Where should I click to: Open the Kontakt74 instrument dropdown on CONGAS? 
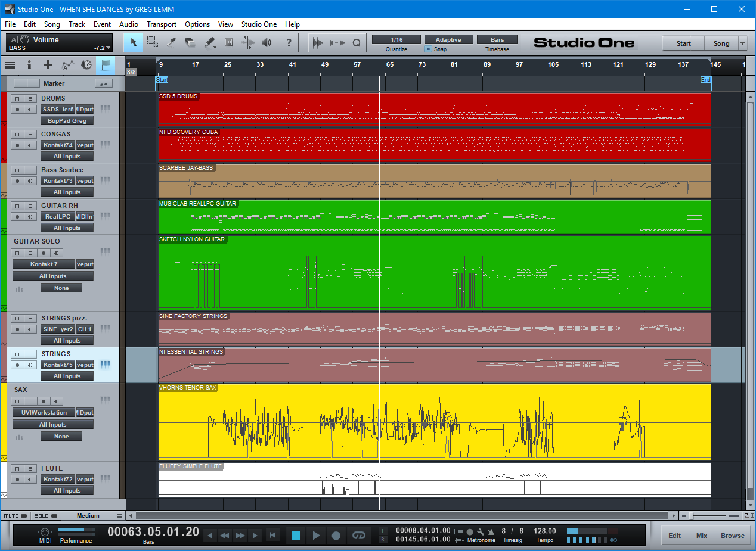click(x=58, y=145)
